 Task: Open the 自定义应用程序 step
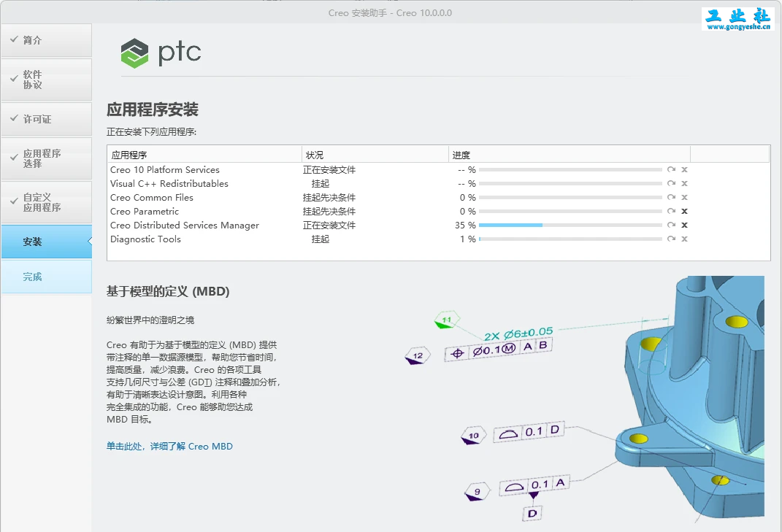pos(47,202)
